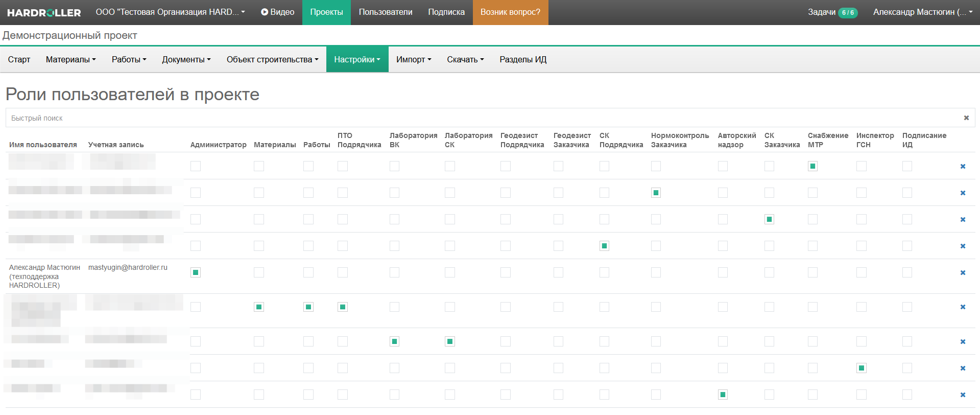Click the name Александр Мастюгин (техподдержка HARDROLLER)
The height and width of the screenshot is (415, 980).
(x=44, y=276)
